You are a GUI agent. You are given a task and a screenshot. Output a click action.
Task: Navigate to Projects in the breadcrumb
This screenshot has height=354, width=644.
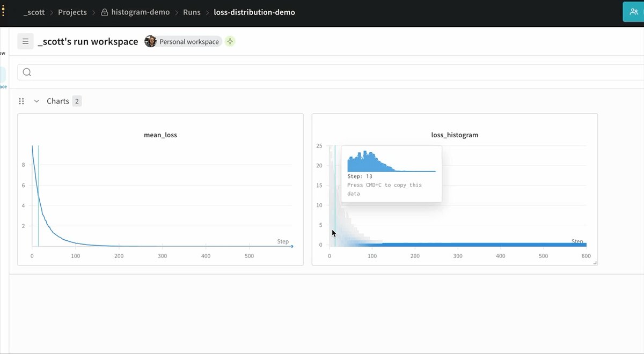pyautogui.click(x=72, y=12)
